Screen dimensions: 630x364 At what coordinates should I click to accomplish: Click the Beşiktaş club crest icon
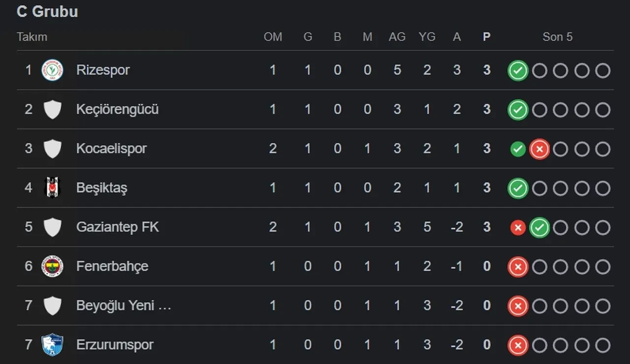point(52,188)
